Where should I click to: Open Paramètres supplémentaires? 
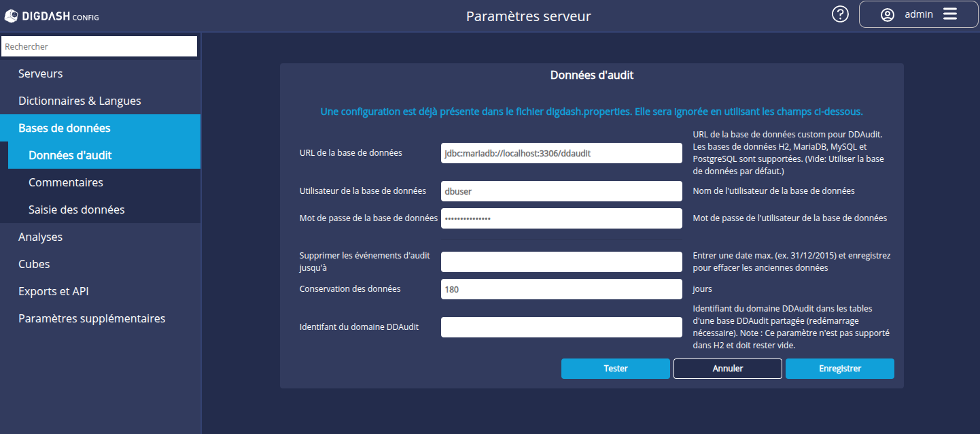(92, 318)
